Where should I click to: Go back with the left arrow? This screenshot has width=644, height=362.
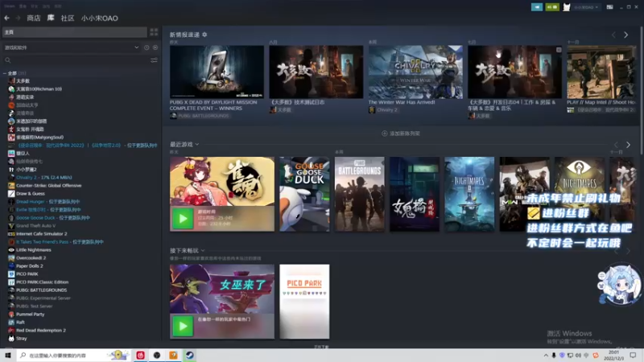[x=7, y=18]
